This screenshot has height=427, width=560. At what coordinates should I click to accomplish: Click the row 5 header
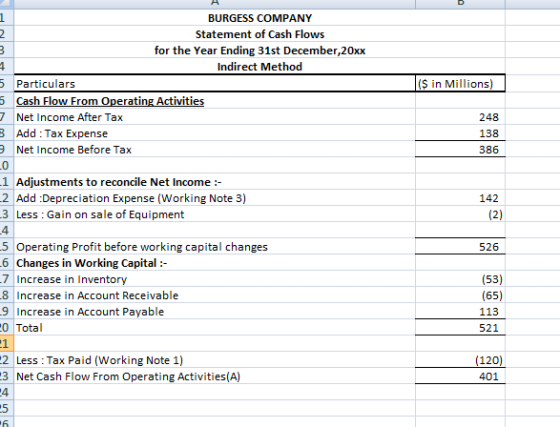click(6, 84)
